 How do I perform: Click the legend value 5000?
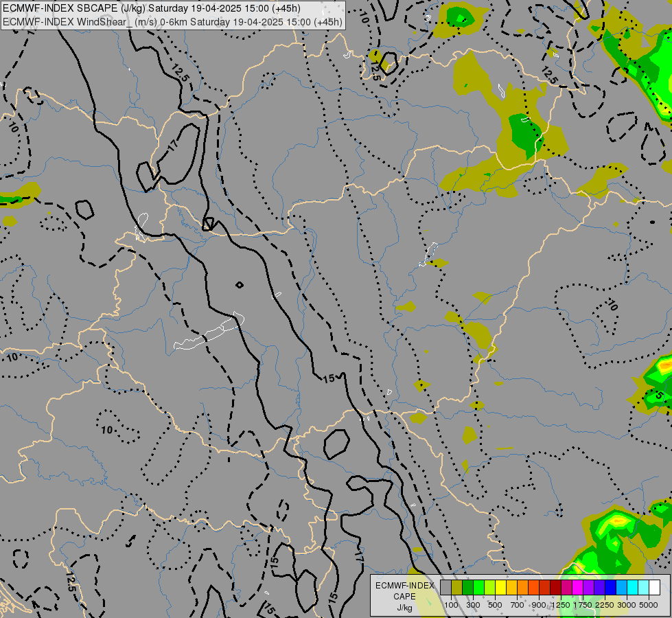(x=649, y=605)
